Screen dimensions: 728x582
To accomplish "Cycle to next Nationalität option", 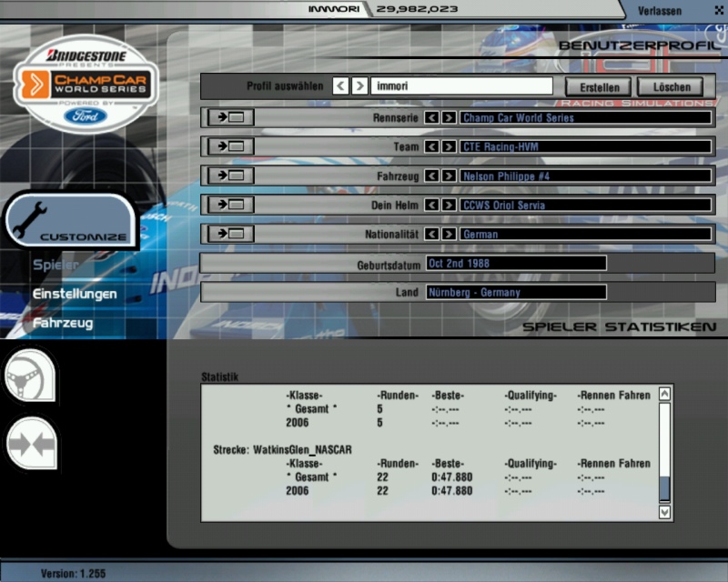I will [x=449, y=235].
